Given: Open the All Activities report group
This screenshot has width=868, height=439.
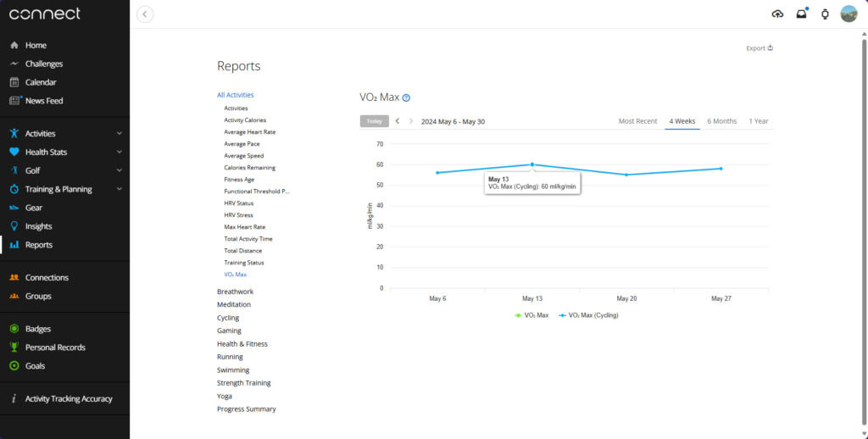Looking at the screenshot, I should (x=236, y=95).
